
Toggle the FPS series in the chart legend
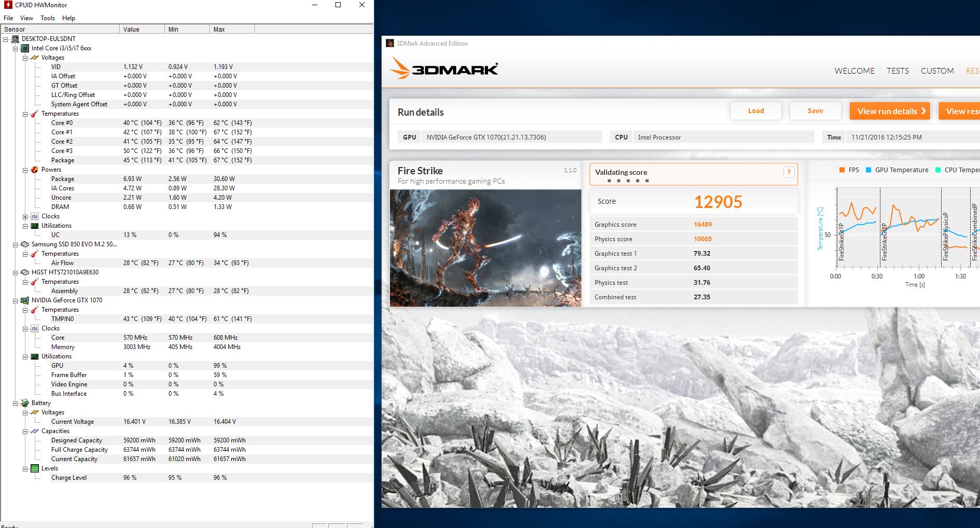point(849,170)
